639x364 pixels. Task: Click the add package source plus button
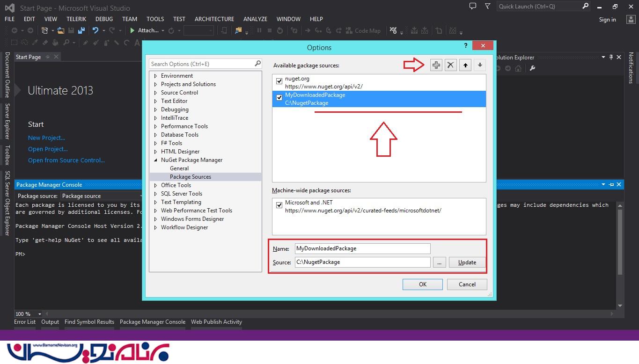(436, 65)
